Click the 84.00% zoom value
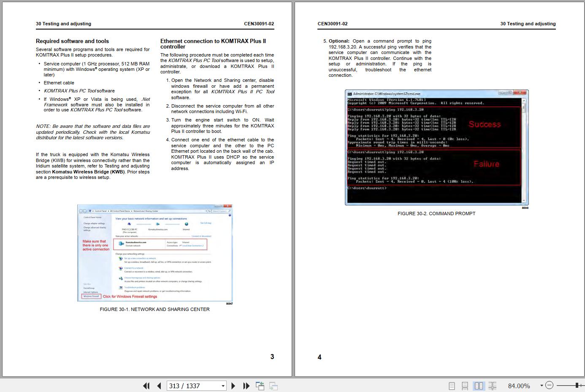Viewport: 585px width, 392px height. 519,386
